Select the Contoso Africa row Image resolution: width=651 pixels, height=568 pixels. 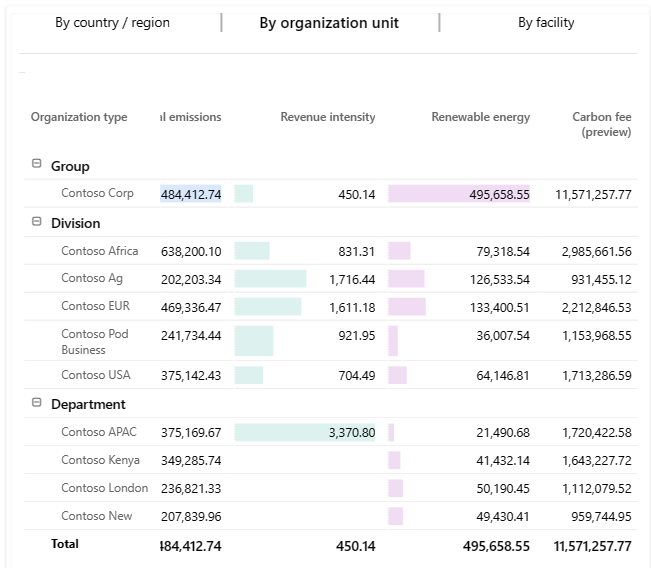tap(100, 251)
